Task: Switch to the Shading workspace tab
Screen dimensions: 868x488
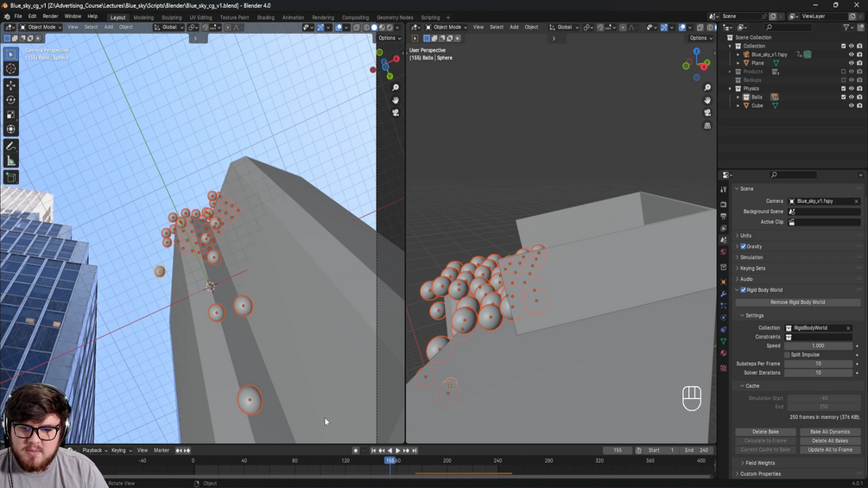Action: click(x=265, y=17)
